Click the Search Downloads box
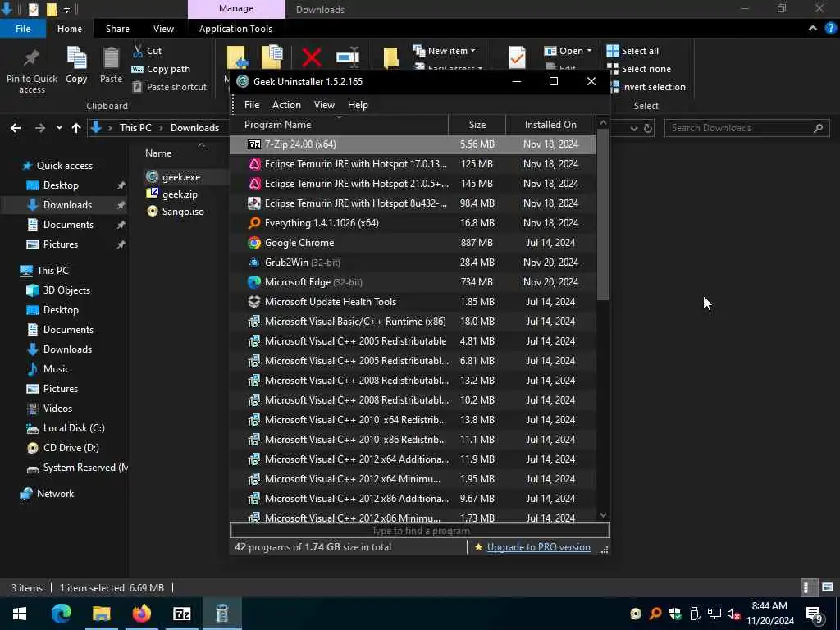This screenshot has height=630, width=840. [x=746, y=128]
